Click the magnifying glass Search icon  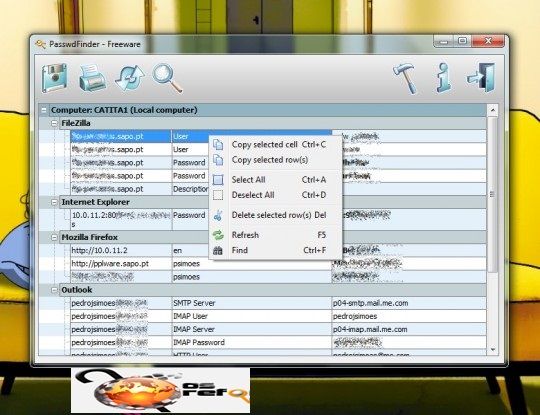(x=167, y=78)
